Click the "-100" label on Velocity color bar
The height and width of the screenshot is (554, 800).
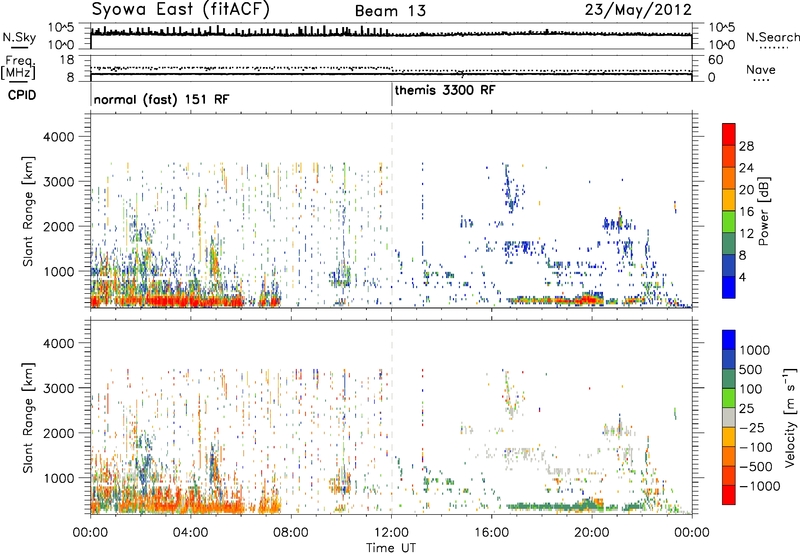click(756, 447)
